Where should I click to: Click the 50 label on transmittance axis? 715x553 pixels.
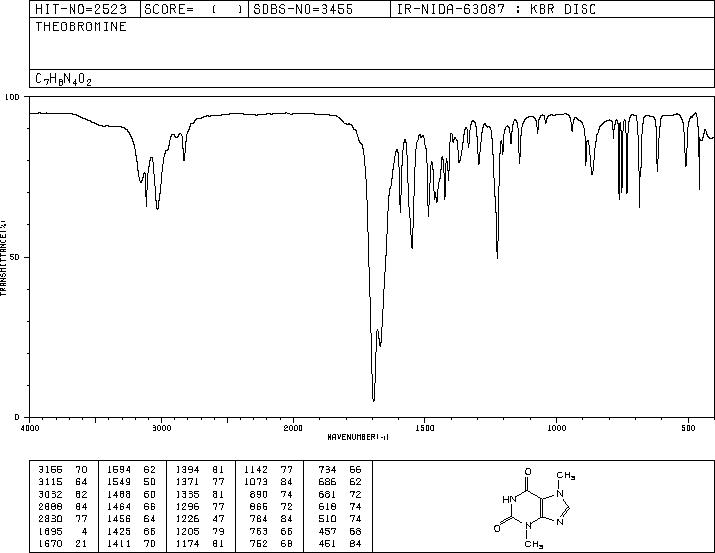click(x=14, y=257)
